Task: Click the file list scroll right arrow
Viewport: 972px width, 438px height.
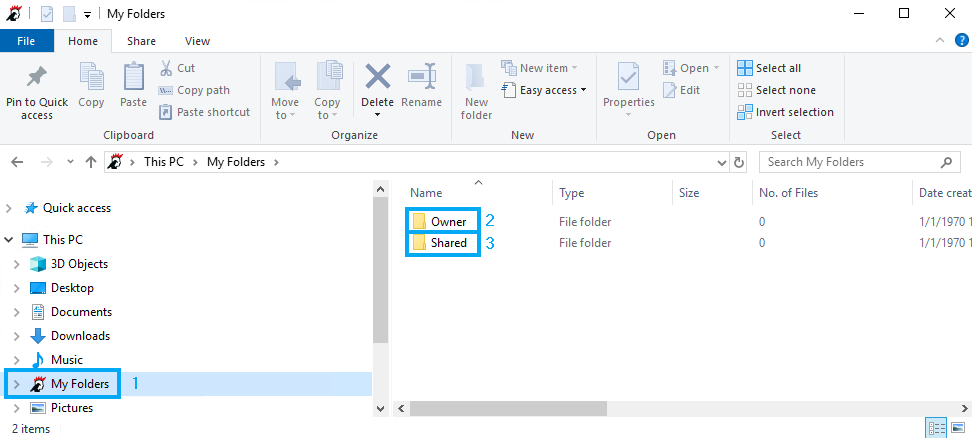Action: coord(965,409)
